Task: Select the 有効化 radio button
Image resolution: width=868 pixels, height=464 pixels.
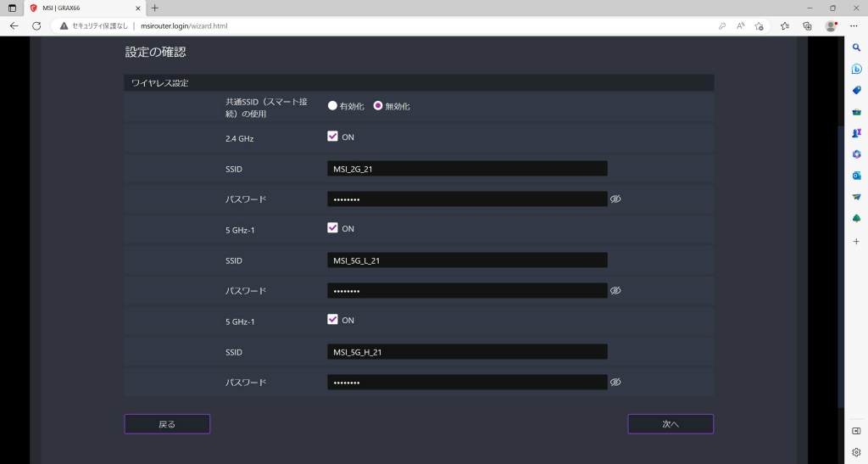Action: (x=332, y=105)
